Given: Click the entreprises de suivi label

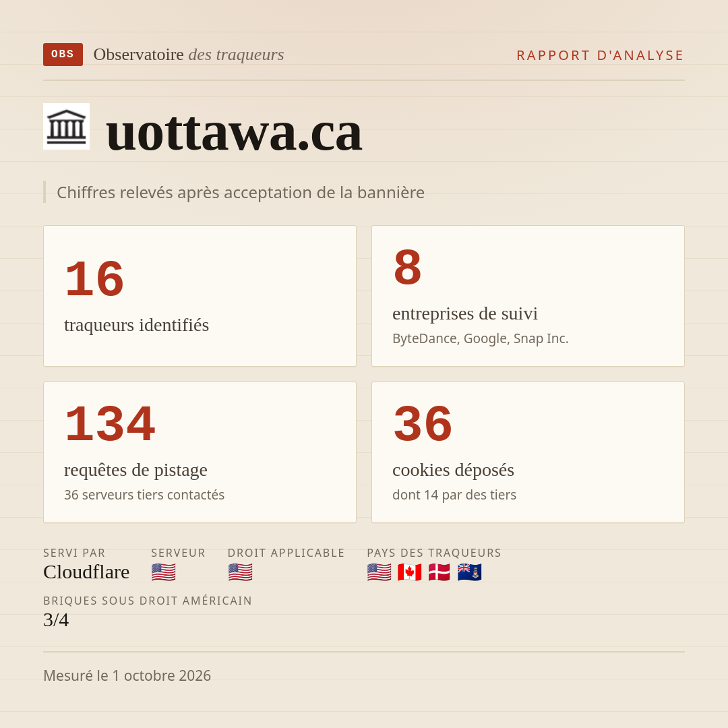Looking at the screenshot, I should tap(464, 313).
